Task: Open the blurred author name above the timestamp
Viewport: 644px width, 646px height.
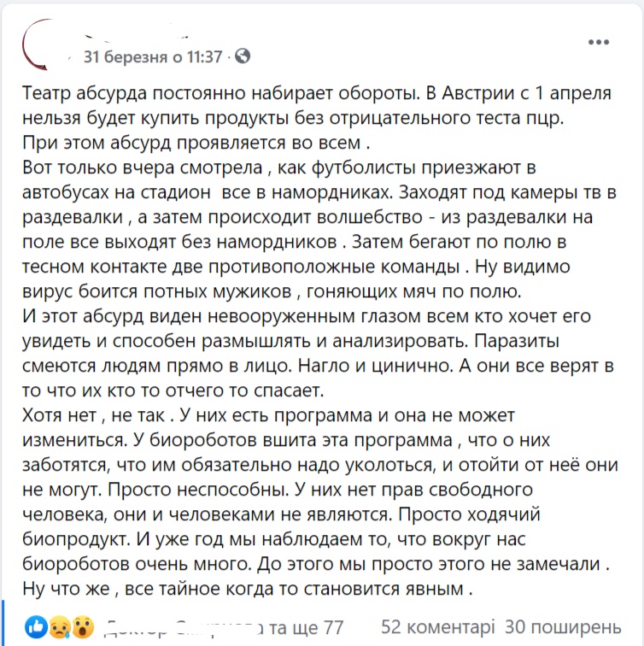Action: pyautogui.click(x=136, y=36)
